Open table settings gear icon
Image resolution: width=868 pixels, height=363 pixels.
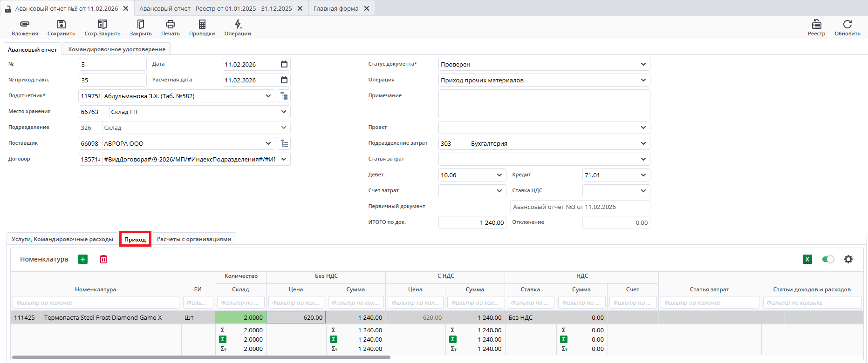point(848,259)
